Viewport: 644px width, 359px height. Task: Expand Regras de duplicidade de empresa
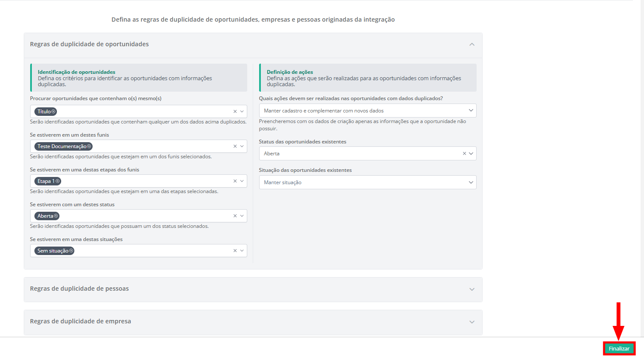(x=472, y=322)
